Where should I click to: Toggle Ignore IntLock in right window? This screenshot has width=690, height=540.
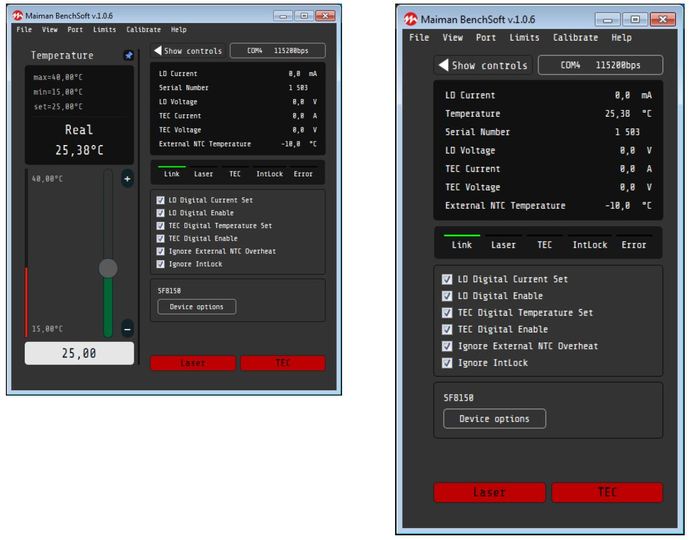(x=447, y=363)
